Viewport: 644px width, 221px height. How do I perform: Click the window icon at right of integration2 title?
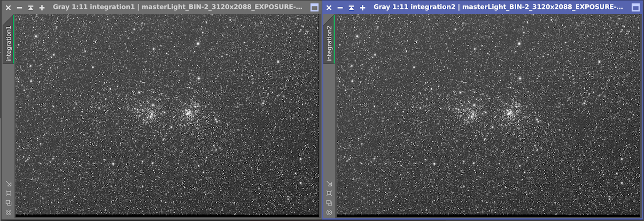pyautogui.click(x=635, y=7)
